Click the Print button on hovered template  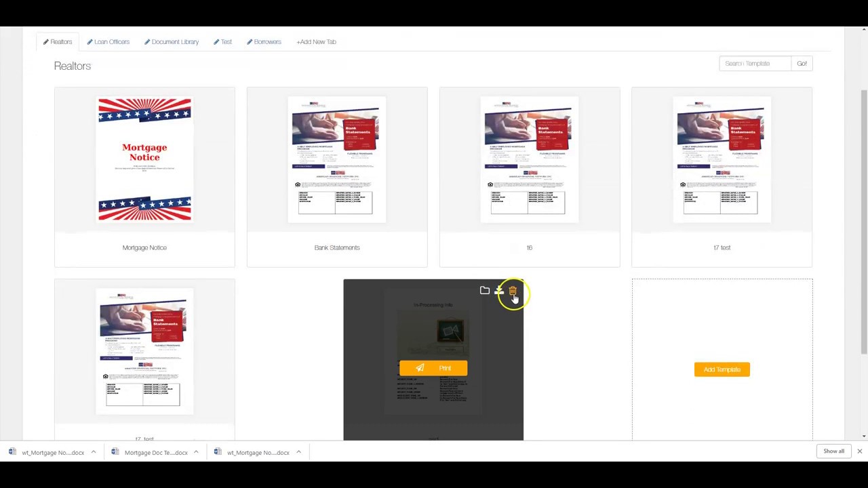tap(433, 368)
